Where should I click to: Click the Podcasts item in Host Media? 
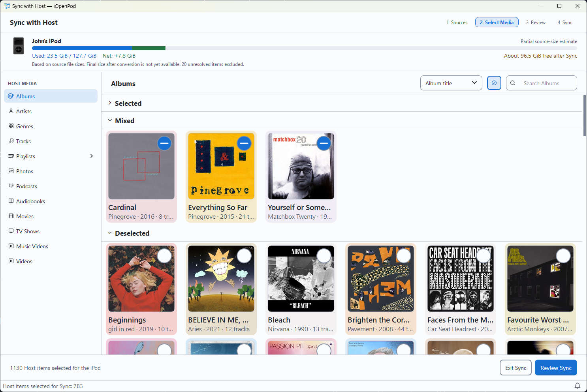tap(51, 186)
